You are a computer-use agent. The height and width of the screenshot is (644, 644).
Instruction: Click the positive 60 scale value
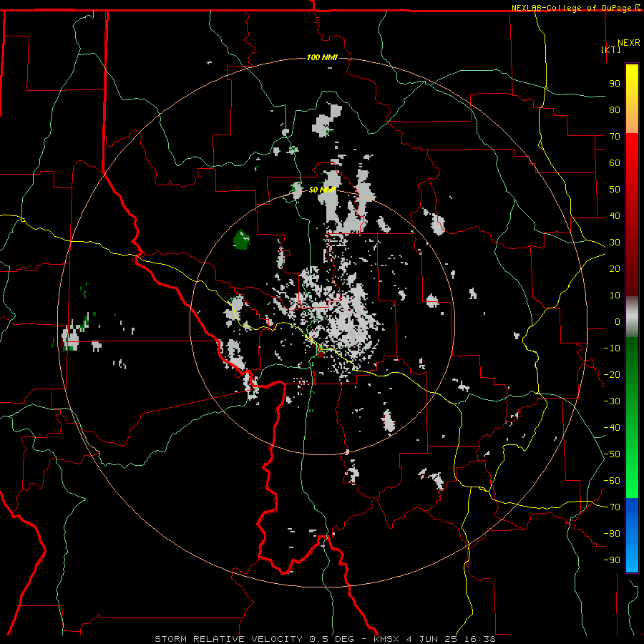(x=615, y=163)
